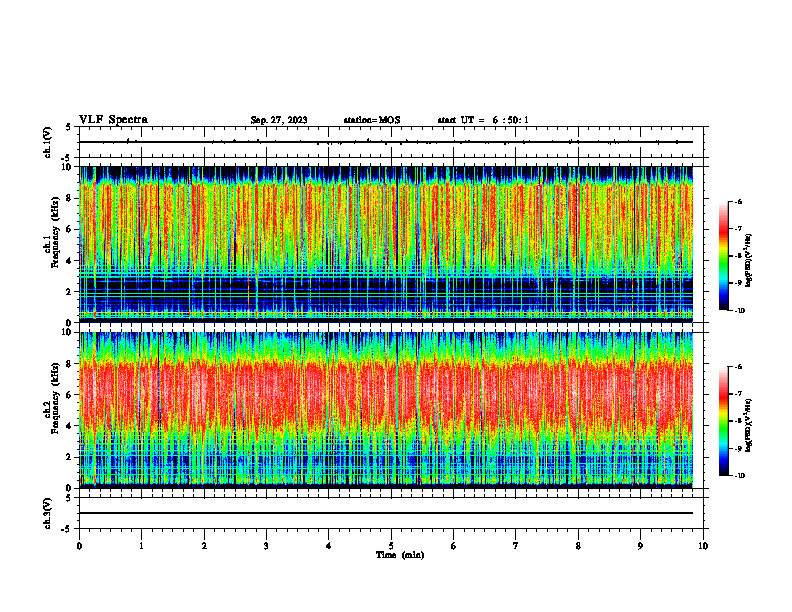Click time-axis tick label '0'
Viewport: 792px width, 612px height.
tap(79, 546)
